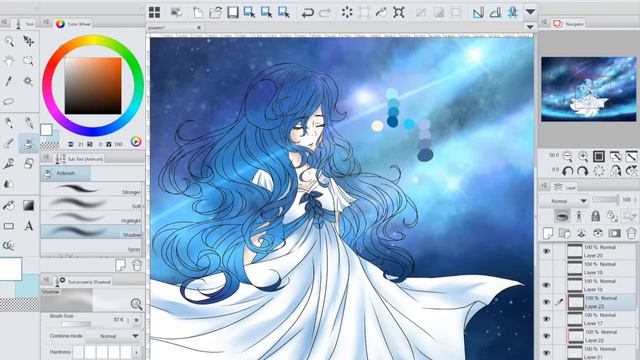Open a file from folder
The image size is (640, 360).
click(215, 13)
